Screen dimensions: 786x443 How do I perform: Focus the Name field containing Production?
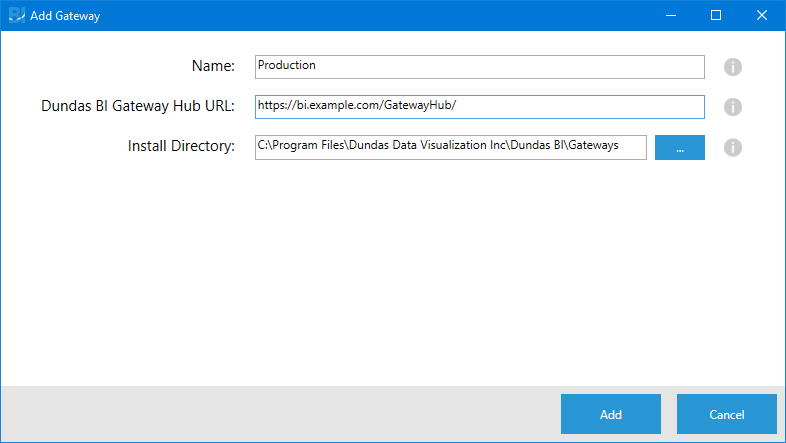(480, 66)
